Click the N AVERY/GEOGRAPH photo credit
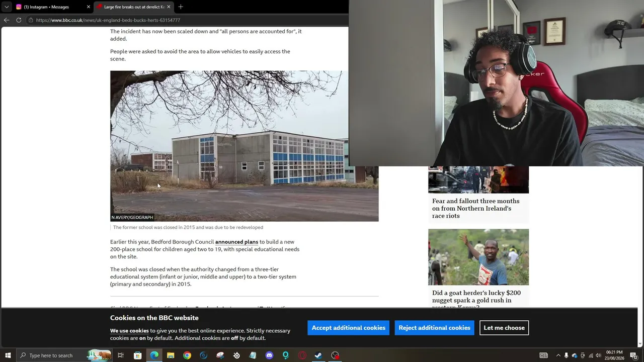644x362 pixels. click(x=132, y=217)
